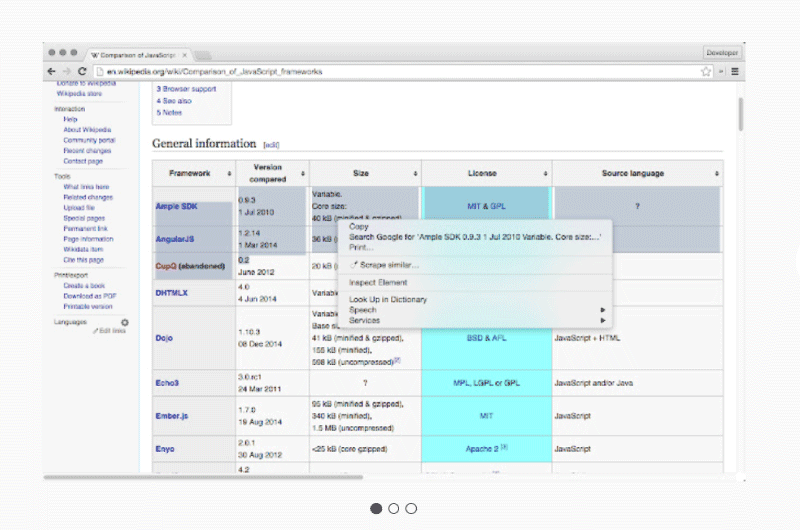Sort table by Version compared column arrows
This screenshot has width=800, height=530.
tap(303, 174)
